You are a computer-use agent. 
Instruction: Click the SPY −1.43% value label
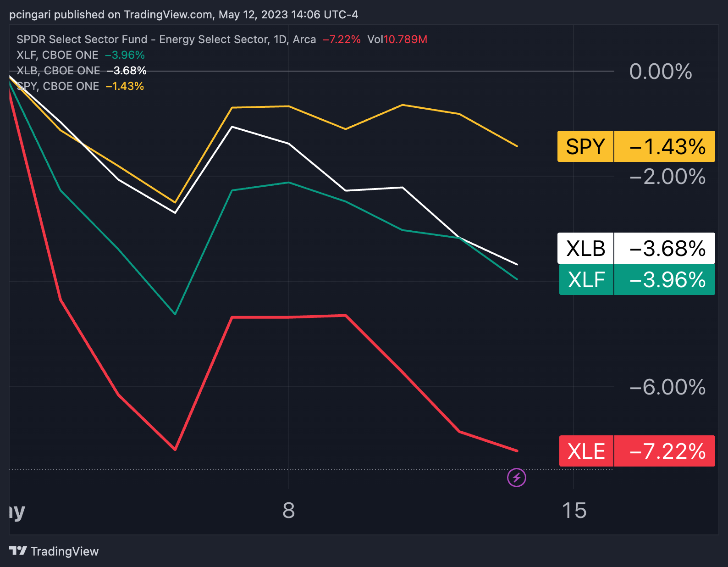pyautogui.click(x=665, y=146)
